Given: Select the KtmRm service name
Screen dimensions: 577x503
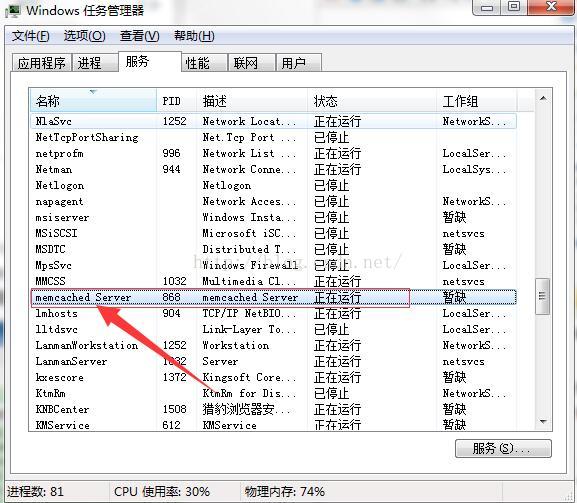Looking at the screenshot, I should coord(50,393).
